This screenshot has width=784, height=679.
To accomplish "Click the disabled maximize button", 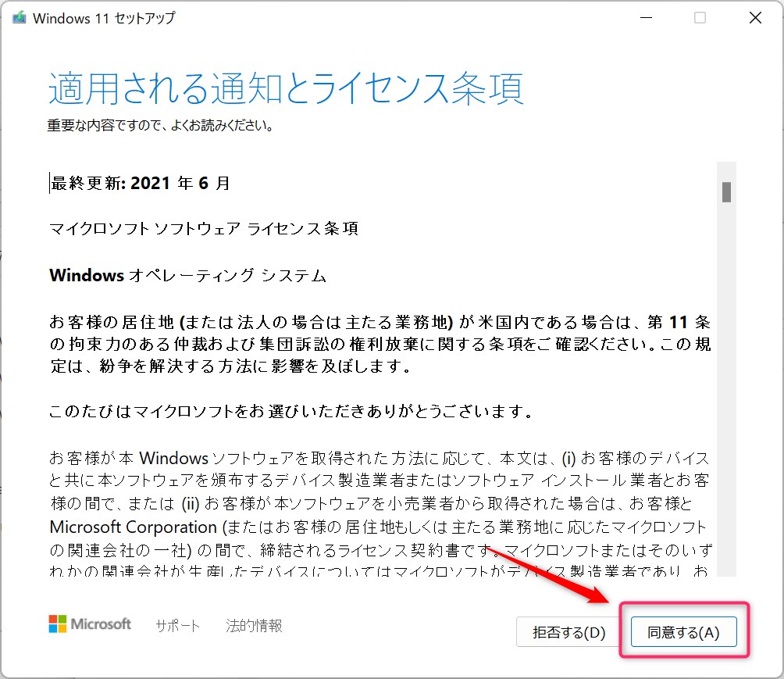I will point(700,18).
